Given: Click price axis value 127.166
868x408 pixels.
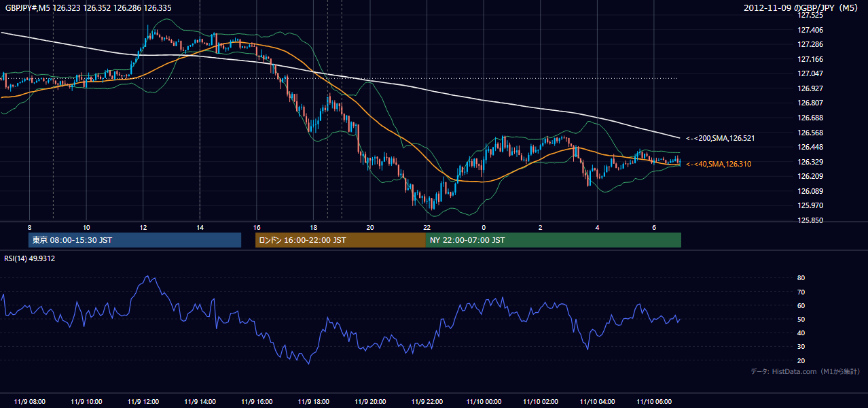Looking at the screenshot, I should (810, 59).
